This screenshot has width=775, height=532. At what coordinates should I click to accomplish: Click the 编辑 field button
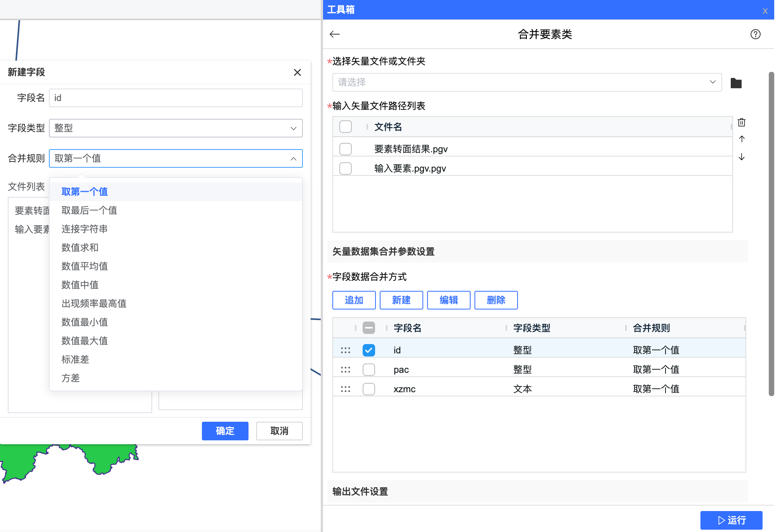[x=449, y=300]
